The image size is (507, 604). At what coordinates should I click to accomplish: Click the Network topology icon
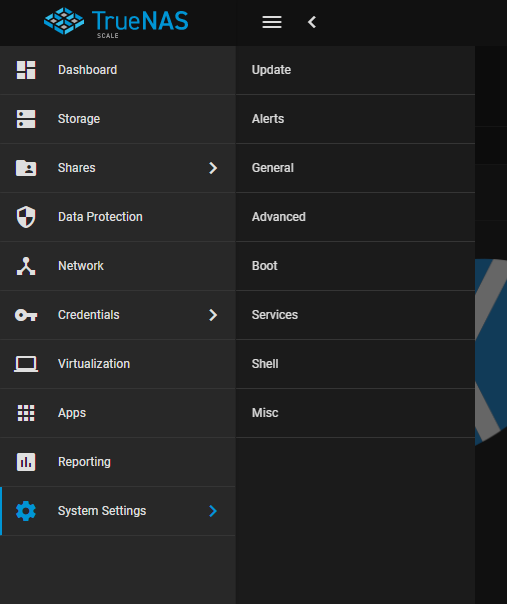26,266
